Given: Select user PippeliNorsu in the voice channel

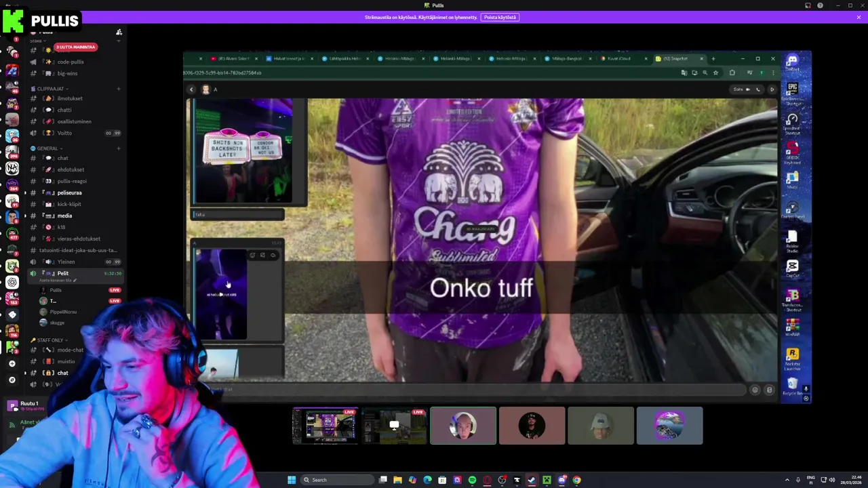Looking at the screenshot, I should pos(63,312).
